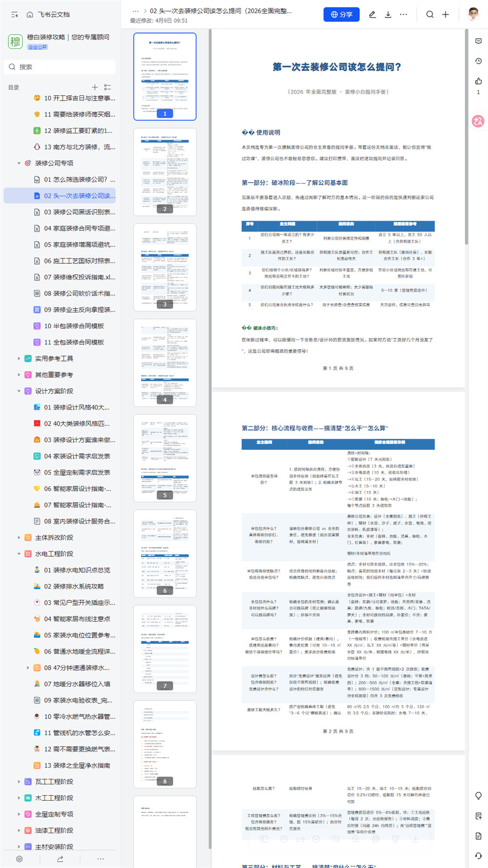Collapse the 设计方案阶段 folder
Image resolution: width=488 pixels, height=868 pixels.
point(19,391)
